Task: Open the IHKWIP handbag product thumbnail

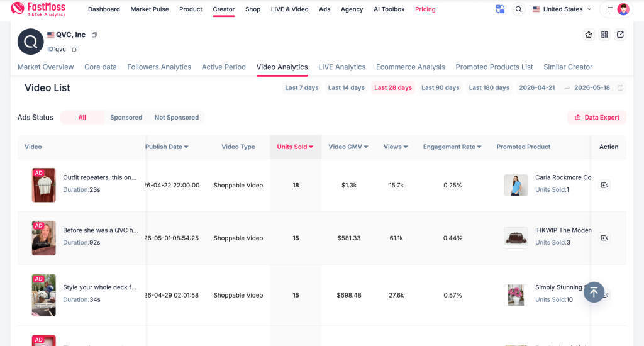Action: [516, 238]
